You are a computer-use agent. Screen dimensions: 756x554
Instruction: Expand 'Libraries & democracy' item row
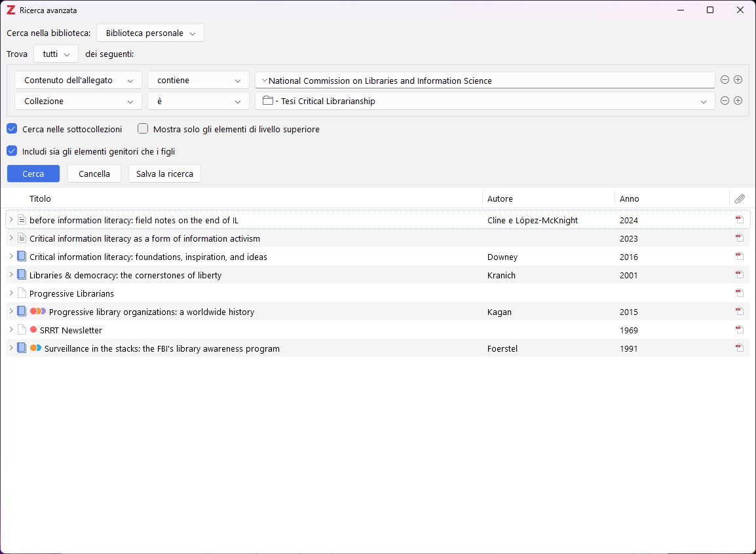coord(11,274)
